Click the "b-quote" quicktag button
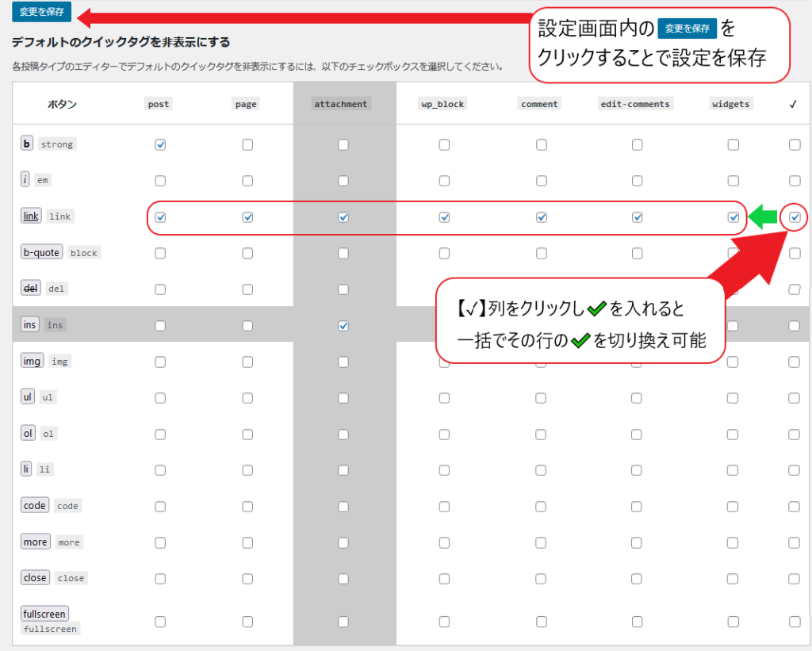 pyautogui.click(x=41, y=252)
